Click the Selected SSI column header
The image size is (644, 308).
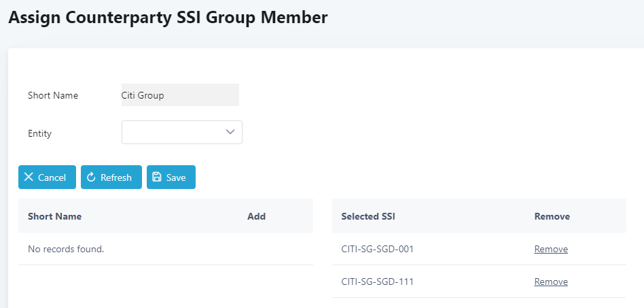[x=368, y=216]
